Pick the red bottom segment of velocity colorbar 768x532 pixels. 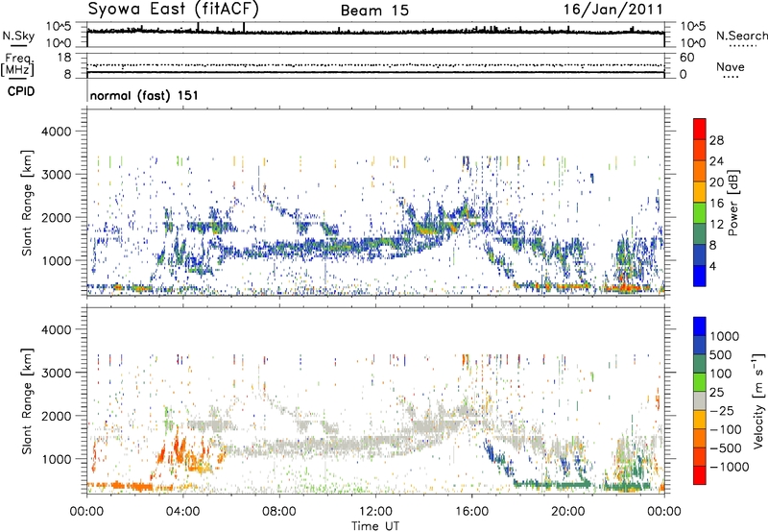(x=700, y=474)
